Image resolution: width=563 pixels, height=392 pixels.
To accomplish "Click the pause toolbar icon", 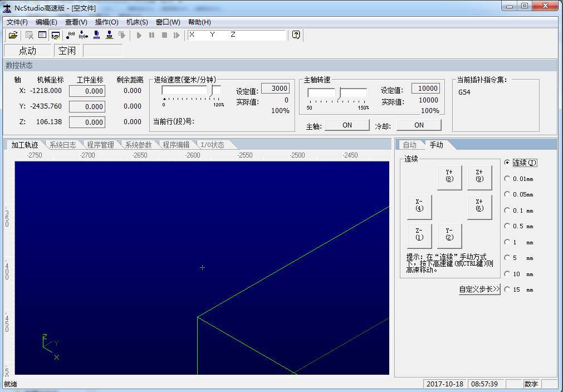I will click(151, 35).
